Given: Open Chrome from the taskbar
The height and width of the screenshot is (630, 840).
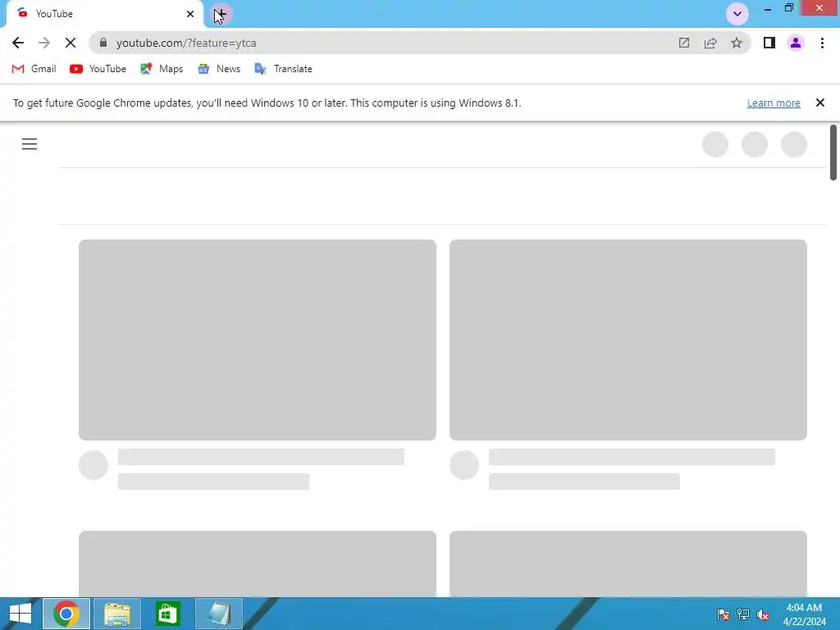Looking at the screenshot, I should pos(66,614).
